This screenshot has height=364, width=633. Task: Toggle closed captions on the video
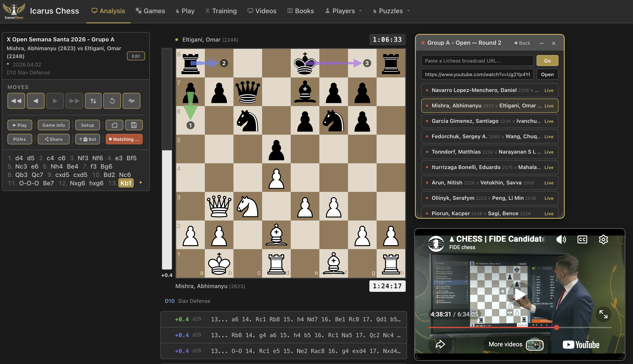[582, 239]
